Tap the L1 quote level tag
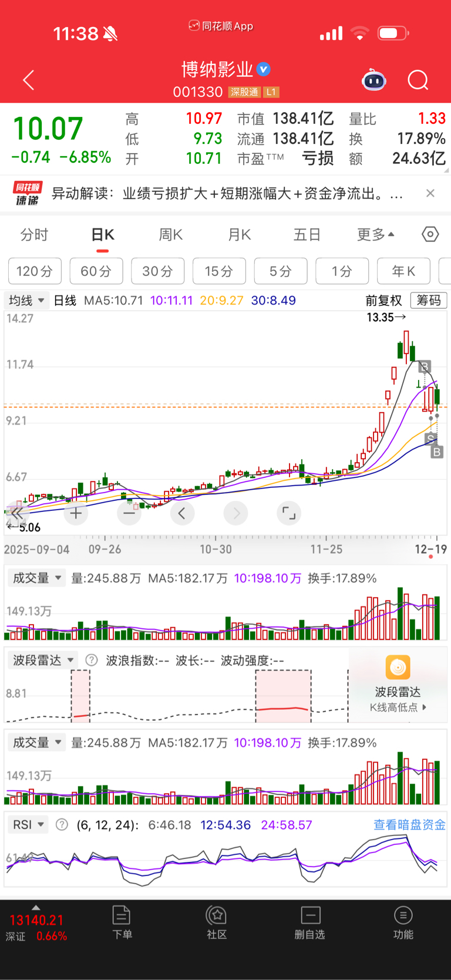 tap(271, 92)
